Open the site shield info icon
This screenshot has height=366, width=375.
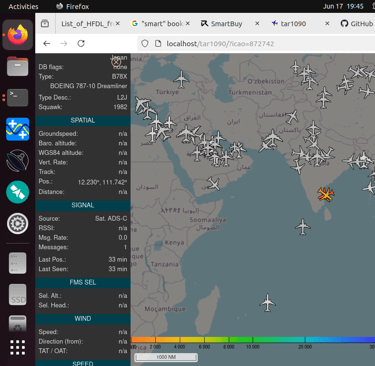(x=145, y=43)
